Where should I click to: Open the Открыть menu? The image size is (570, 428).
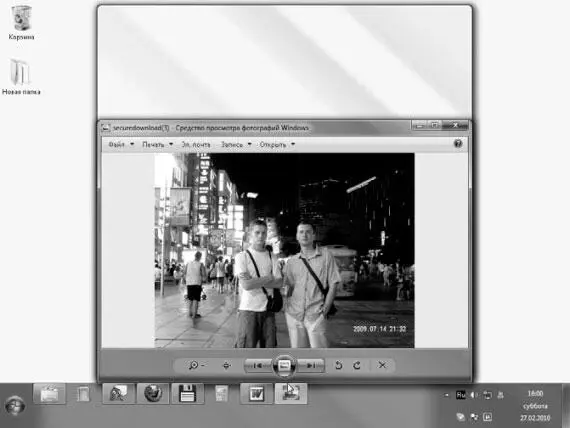(x=277, y=144)
